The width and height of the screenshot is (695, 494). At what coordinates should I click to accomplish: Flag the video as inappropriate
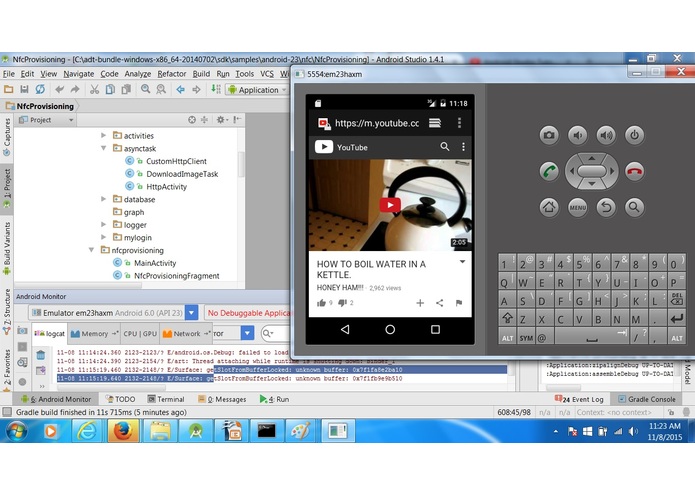point(459,303)
